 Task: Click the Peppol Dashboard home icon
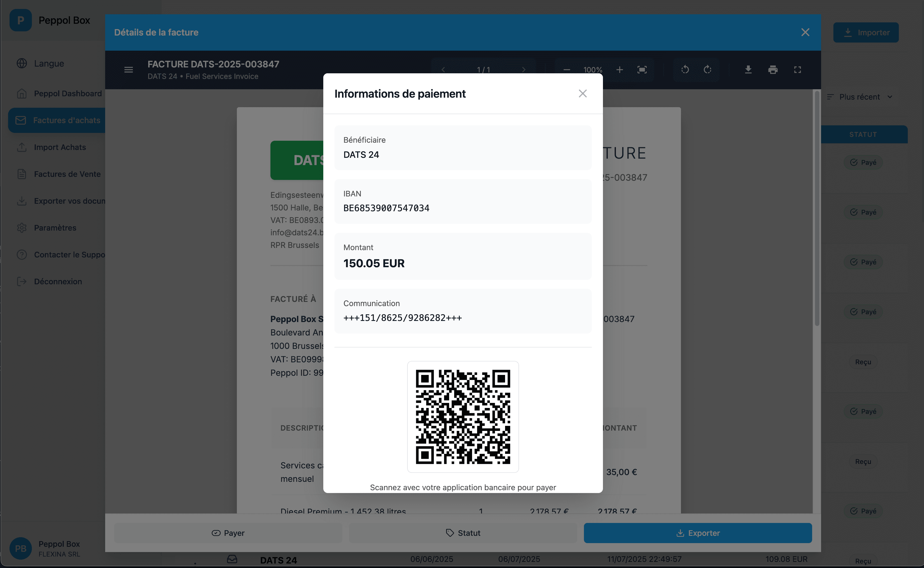point(22,93)
